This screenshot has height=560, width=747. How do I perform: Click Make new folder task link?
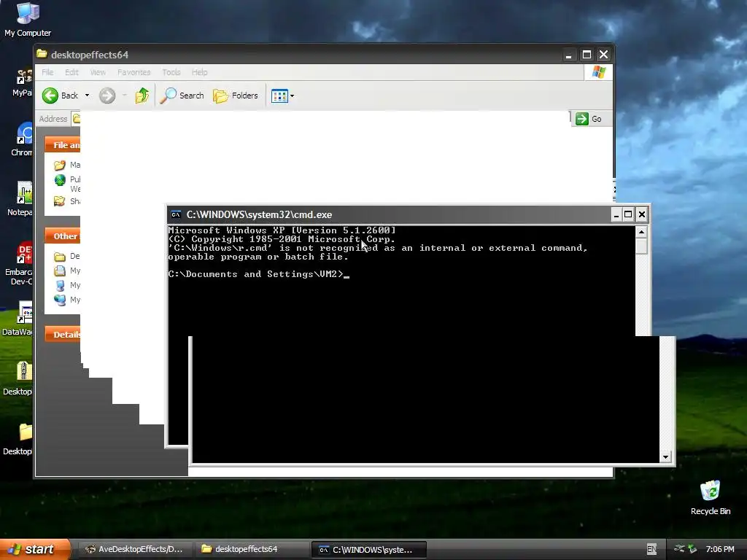tap(66, 165)
